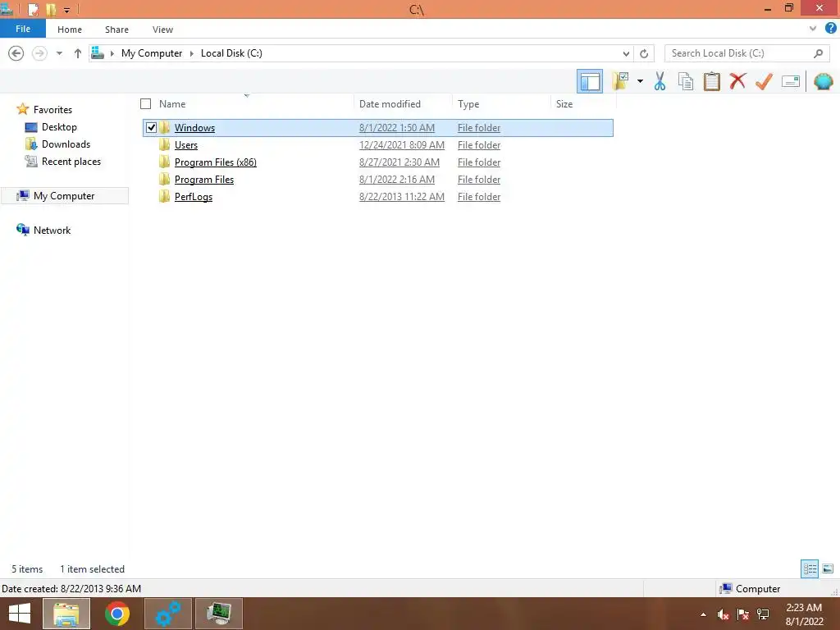The width and height of the screenshot is (840, 630).
Task: Select Favorites in the navigation pane
Action: (x=52, y=109)
